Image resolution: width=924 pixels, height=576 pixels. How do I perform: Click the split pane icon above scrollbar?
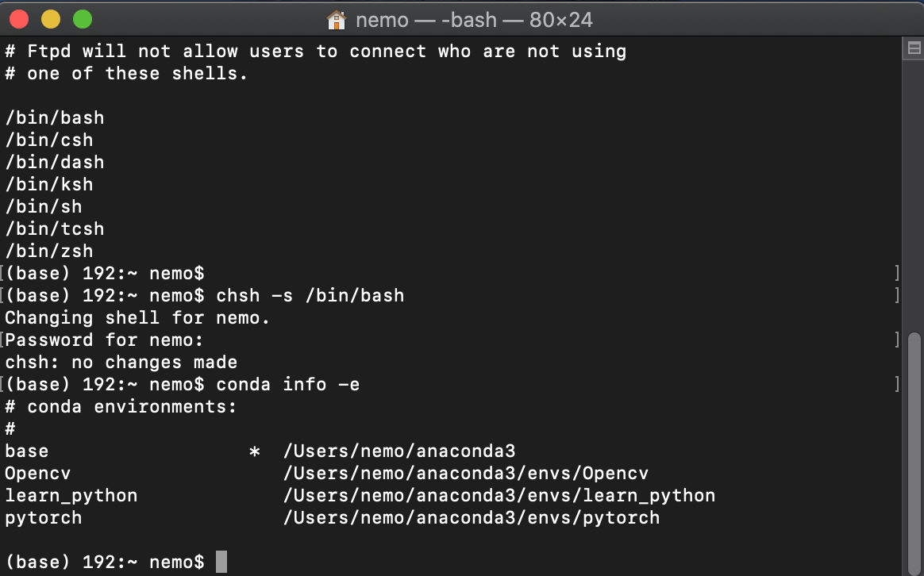tap(914, 48)
